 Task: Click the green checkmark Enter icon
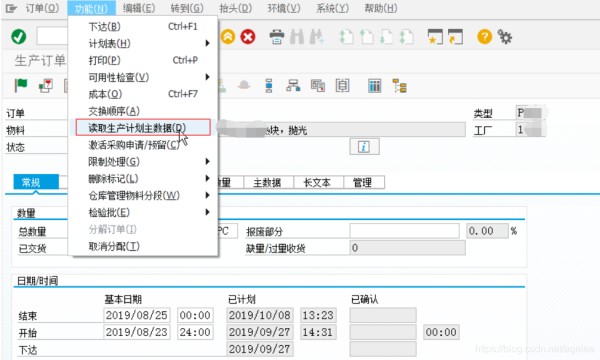pyautogui.click(x=18, y=37)
